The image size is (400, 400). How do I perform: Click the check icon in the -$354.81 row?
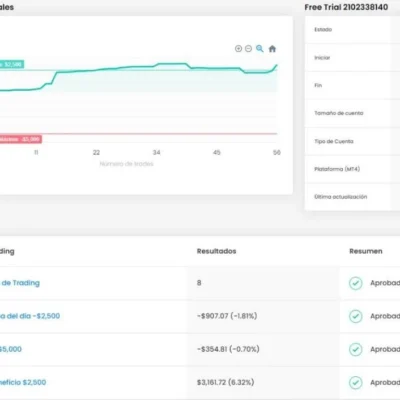tap(356, 349)
